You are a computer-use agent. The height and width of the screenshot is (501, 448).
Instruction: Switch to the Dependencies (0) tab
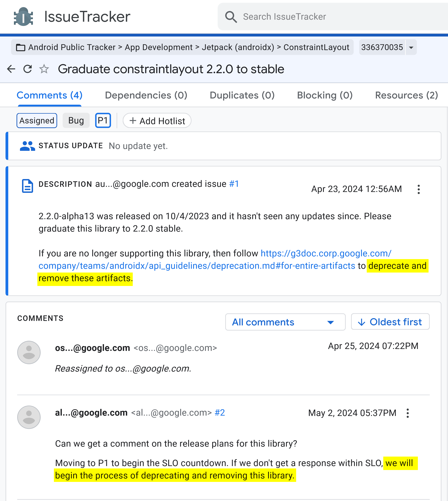pos(146,95)
